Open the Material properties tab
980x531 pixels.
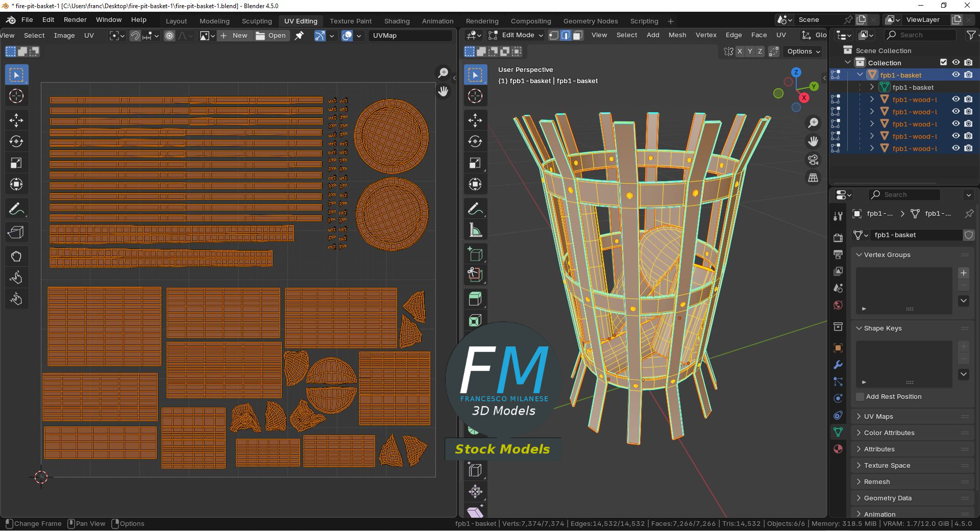838,449
